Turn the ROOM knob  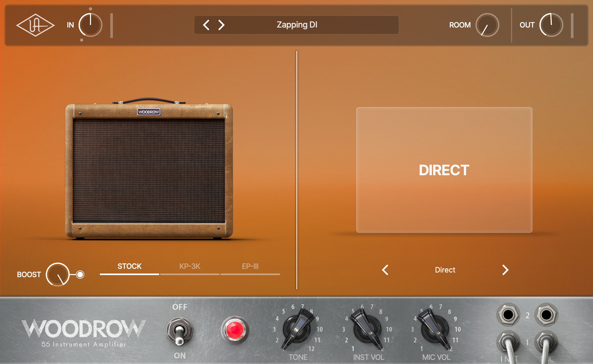(x=487, y=25)
